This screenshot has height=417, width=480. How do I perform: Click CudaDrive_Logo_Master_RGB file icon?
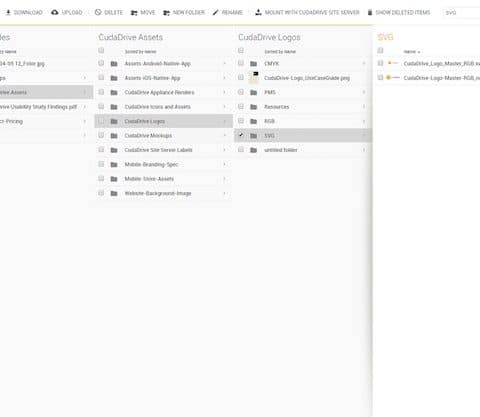pyautogui.click(x=393, y=63)
